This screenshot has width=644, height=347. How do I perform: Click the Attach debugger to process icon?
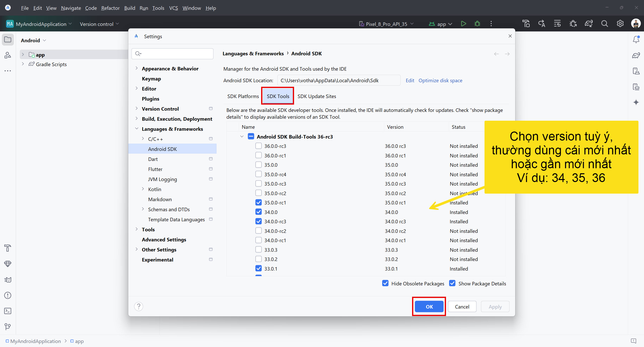pos(573,24)
